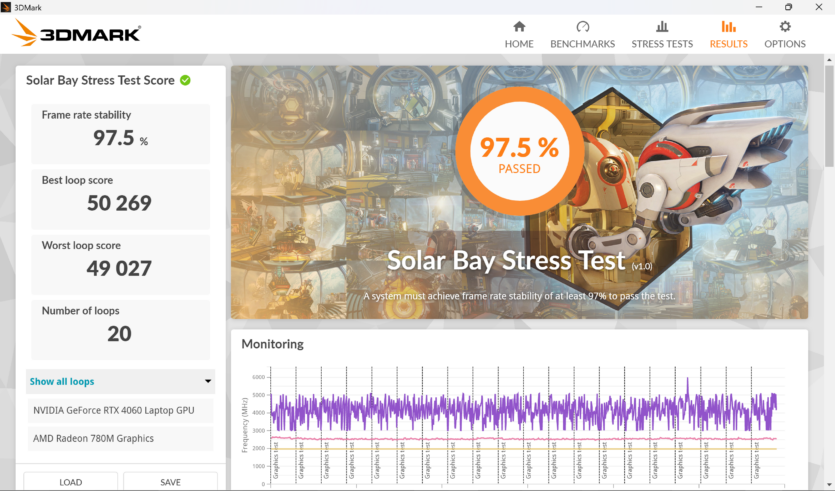Click the SAVE button
The image size is (835, 491).
pos(170,481)
